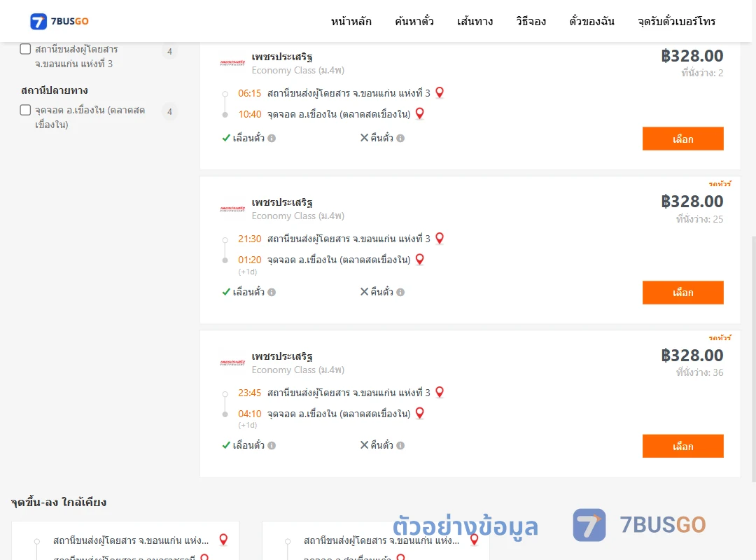The image size is (756, 560).
Task: Click the เลือก button for 21:30 trip
Action: point(682,293)
